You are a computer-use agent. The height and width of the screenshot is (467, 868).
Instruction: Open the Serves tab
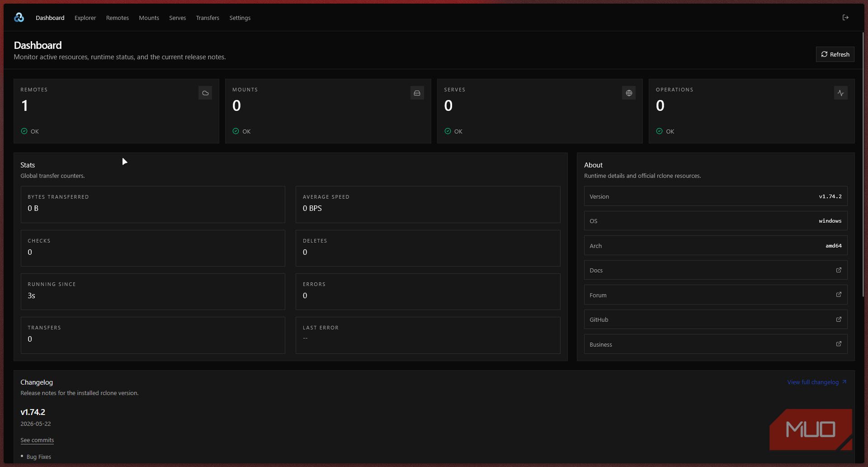(178, 18)
